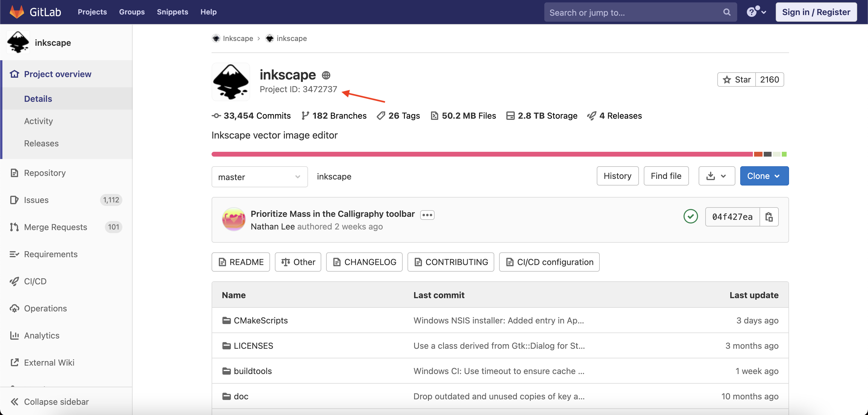Click the CI/CD rocket sidebar icon

tap(14, 281)
